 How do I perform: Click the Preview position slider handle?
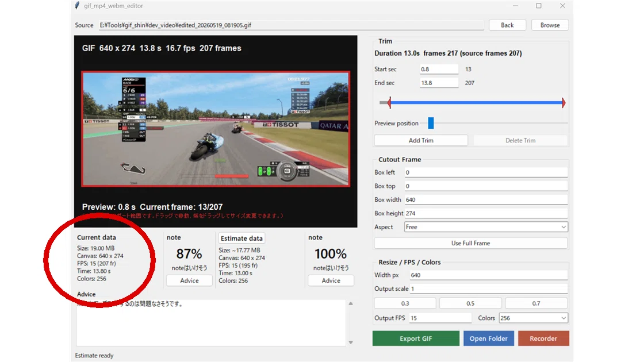click(x=431, y=123)
